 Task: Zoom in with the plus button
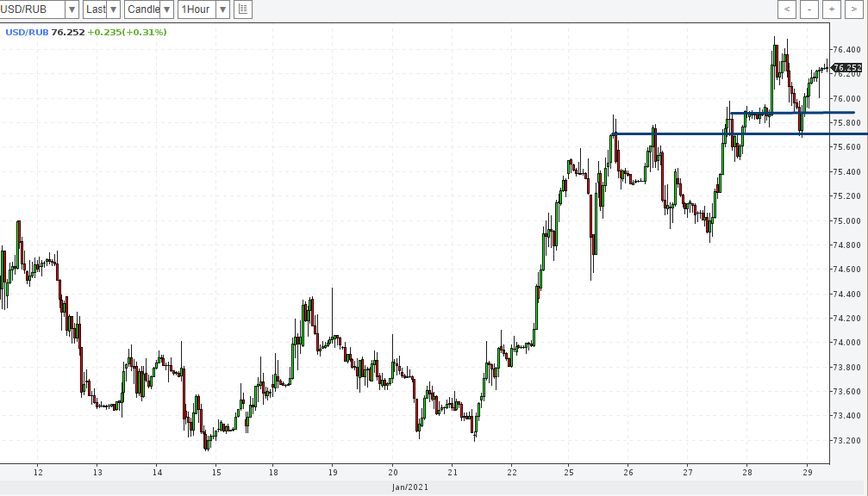tap(831, 9)
